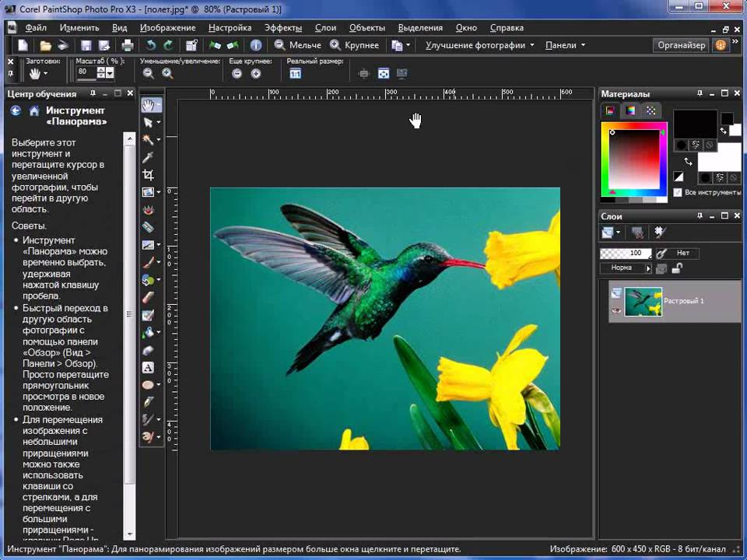
Task: Toggle visibility eye of Растровый 1 layer
Action: 616,310
